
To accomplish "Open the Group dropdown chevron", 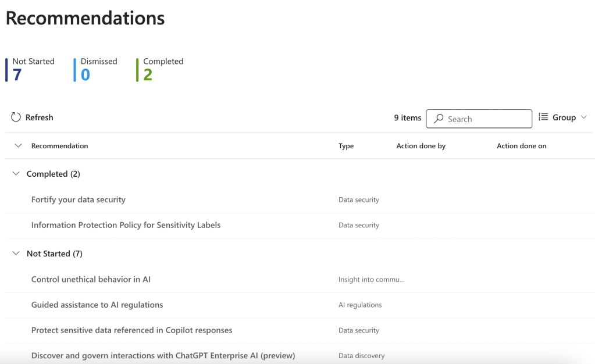I will click(x=584, y=117).
